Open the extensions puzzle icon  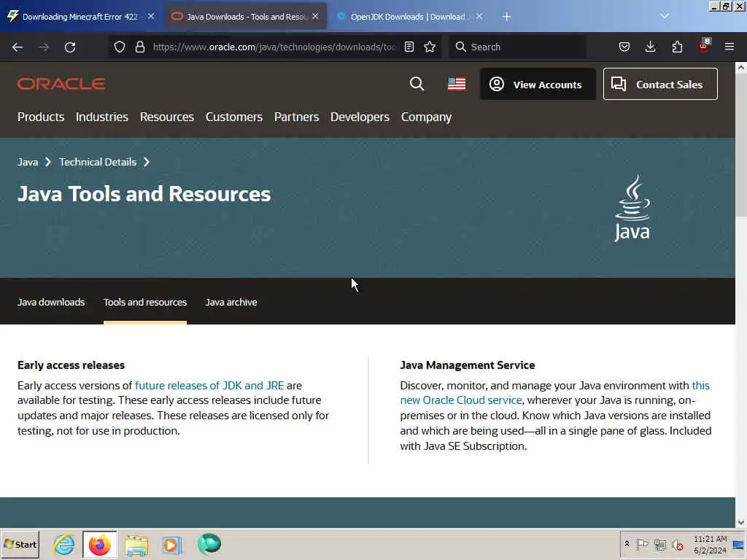(677, 47)
